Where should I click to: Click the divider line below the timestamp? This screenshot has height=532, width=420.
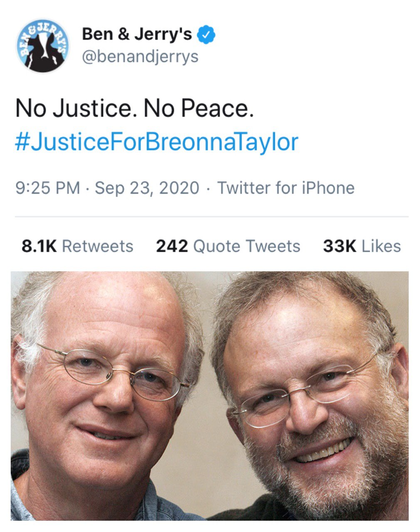(211, 217)
